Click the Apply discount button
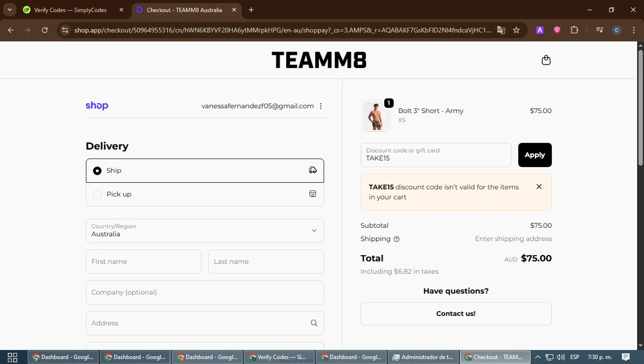 pyautogui.click(x=535, y=155)
